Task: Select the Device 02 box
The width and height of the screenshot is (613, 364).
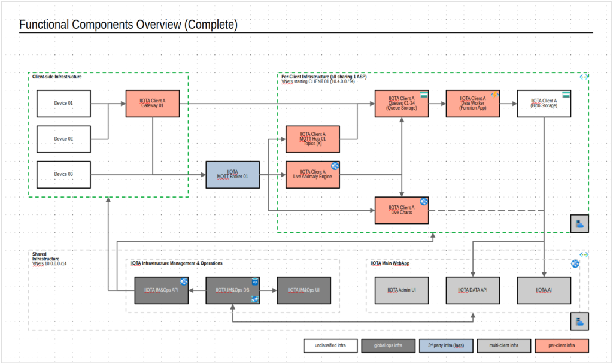Action: click(x=64, y=139)
